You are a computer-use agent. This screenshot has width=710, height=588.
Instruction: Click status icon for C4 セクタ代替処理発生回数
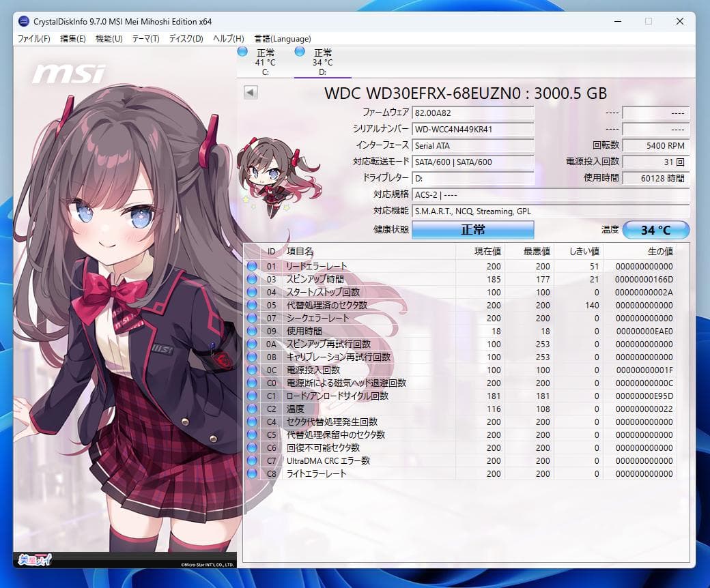point(252,422)
